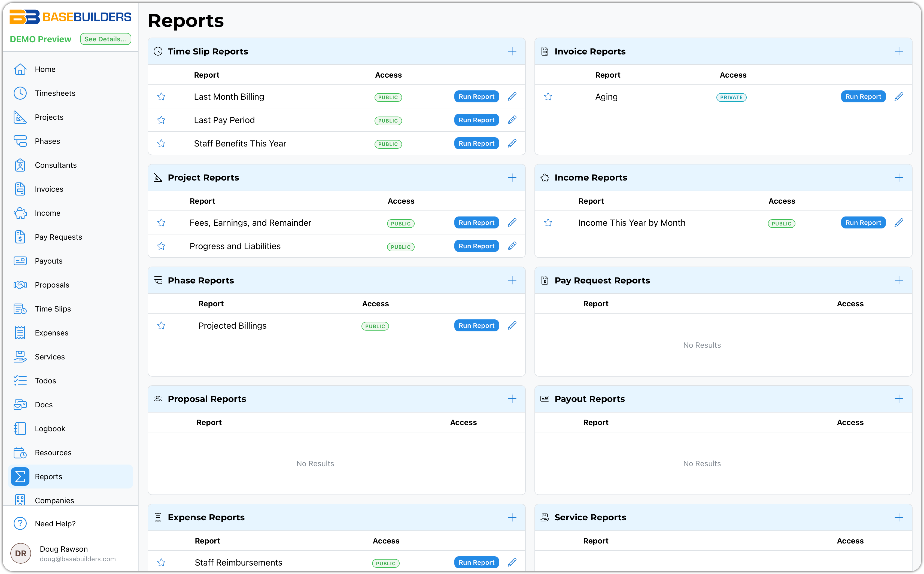Favorite the Last Pay Period report

161,120
